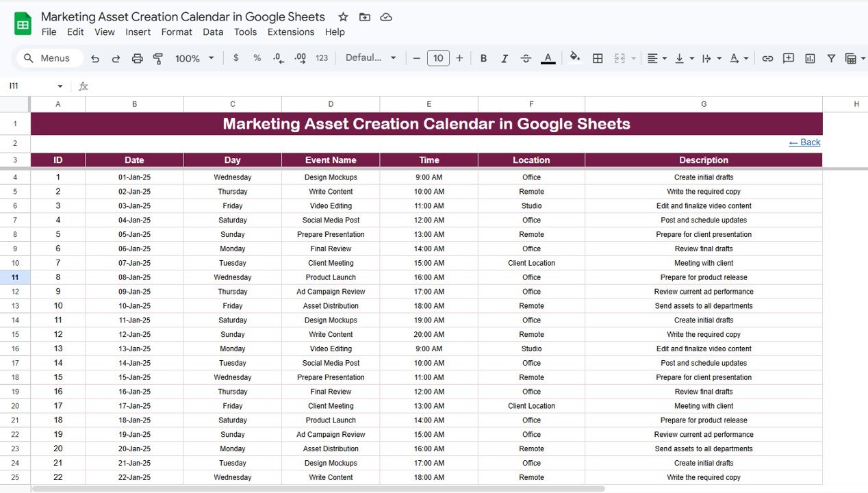Image resolution: width=868 pixels, height=493 pixels.
Task: Open the File menu
Action: pos(49,31)
